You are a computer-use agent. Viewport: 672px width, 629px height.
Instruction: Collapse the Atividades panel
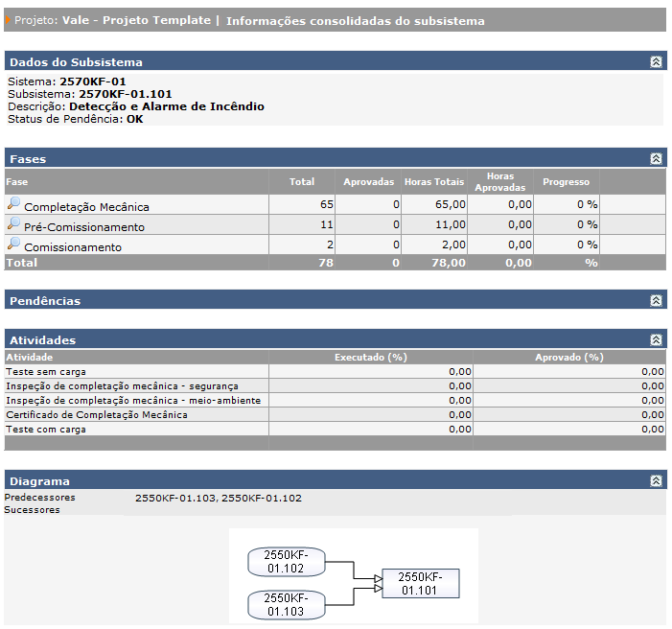(x=656, y=340)
